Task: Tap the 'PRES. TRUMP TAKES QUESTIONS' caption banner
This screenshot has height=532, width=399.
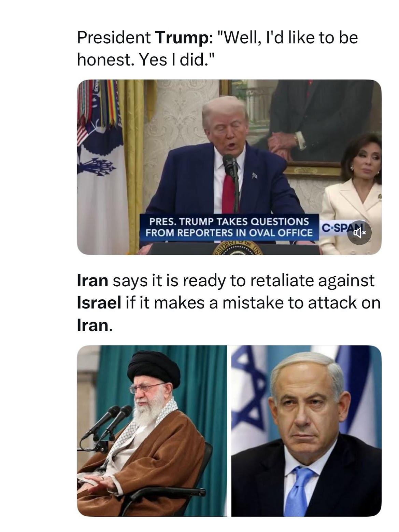Action: click(229, 227)
